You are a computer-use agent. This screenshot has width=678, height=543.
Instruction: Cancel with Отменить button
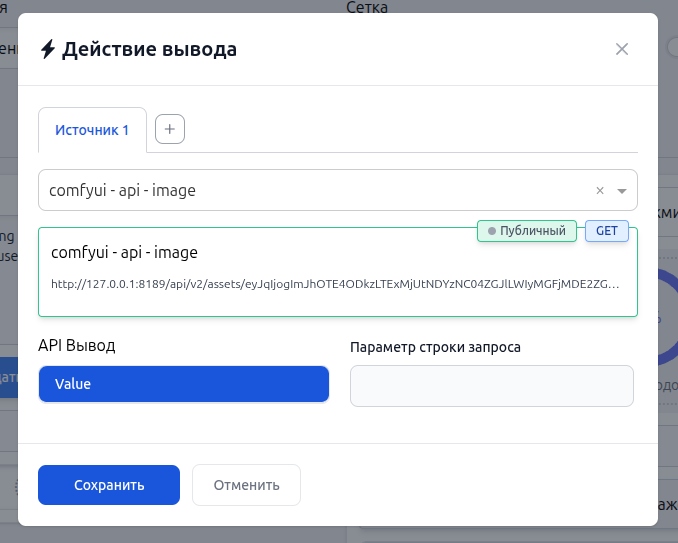(x=246, y=485)
